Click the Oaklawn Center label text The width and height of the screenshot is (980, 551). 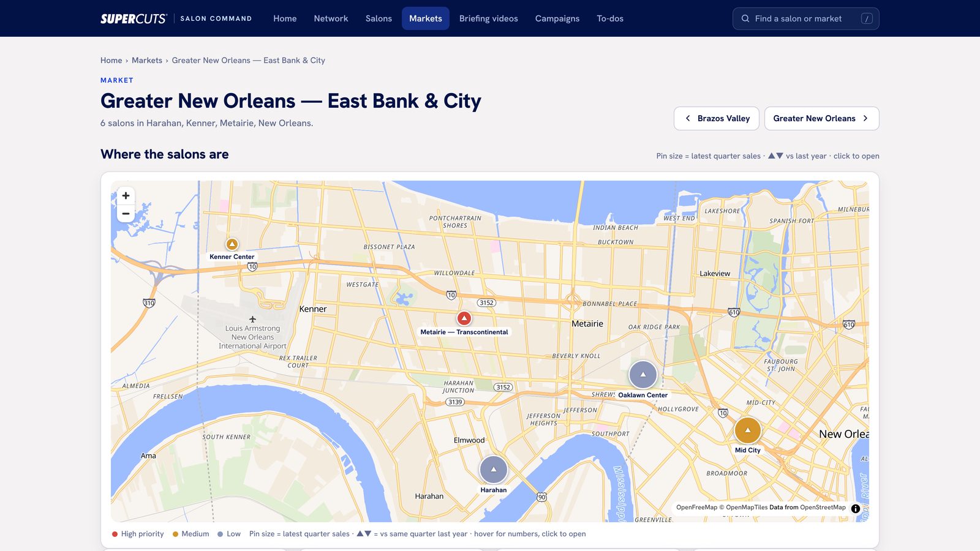643,395
